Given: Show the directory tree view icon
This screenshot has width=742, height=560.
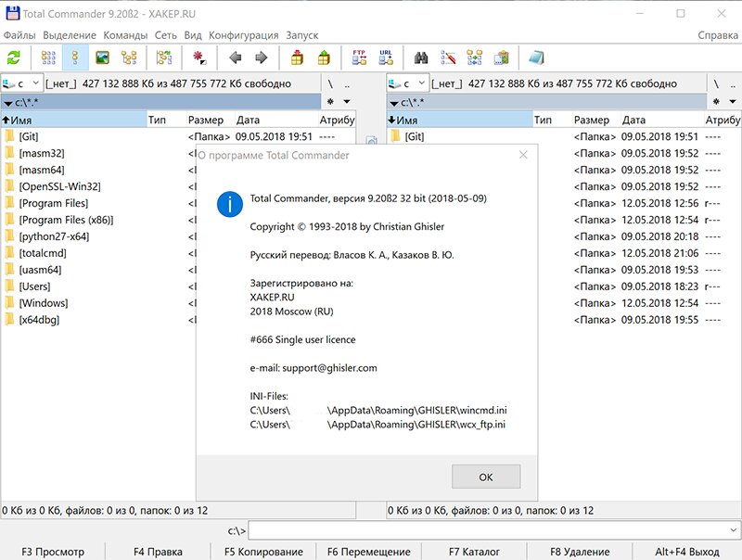Looking at the screenshot, I should 129,57.
